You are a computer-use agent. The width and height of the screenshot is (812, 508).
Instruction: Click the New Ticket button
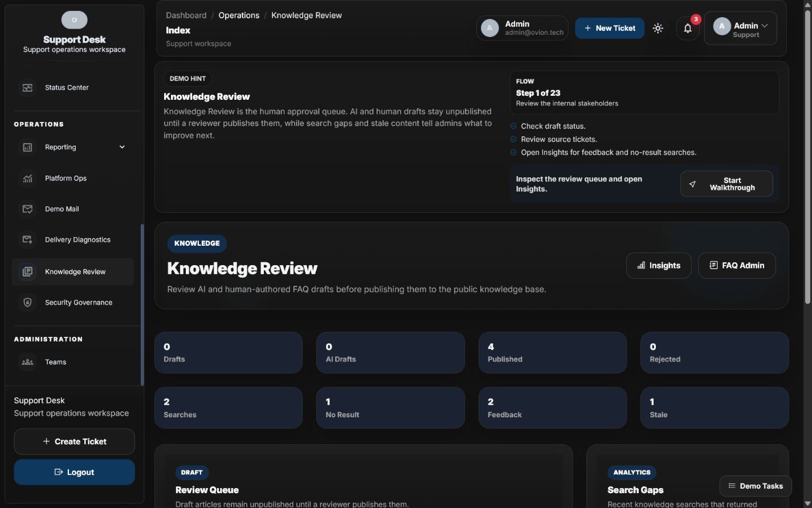click(x=610, y=28)
